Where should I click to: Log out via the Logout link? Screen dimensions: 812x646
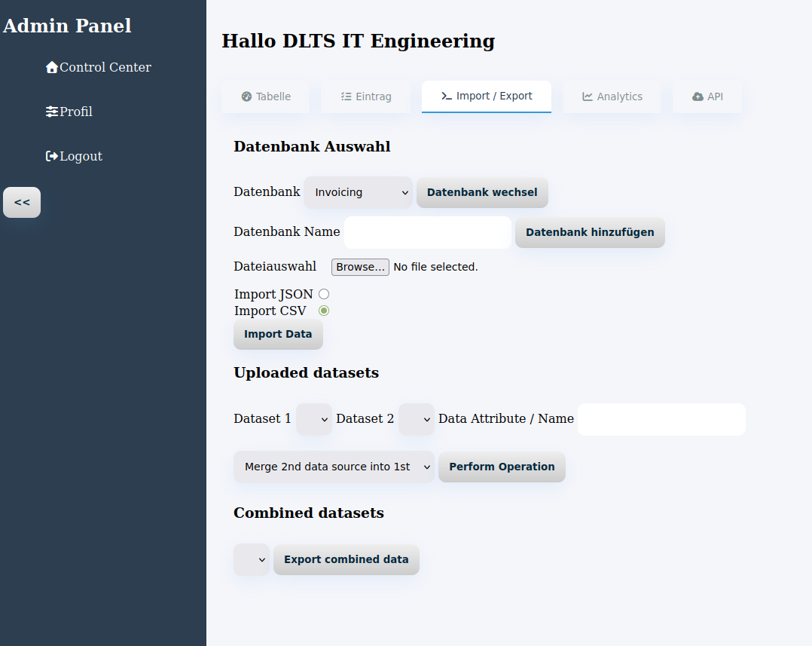tap(74, 156)
